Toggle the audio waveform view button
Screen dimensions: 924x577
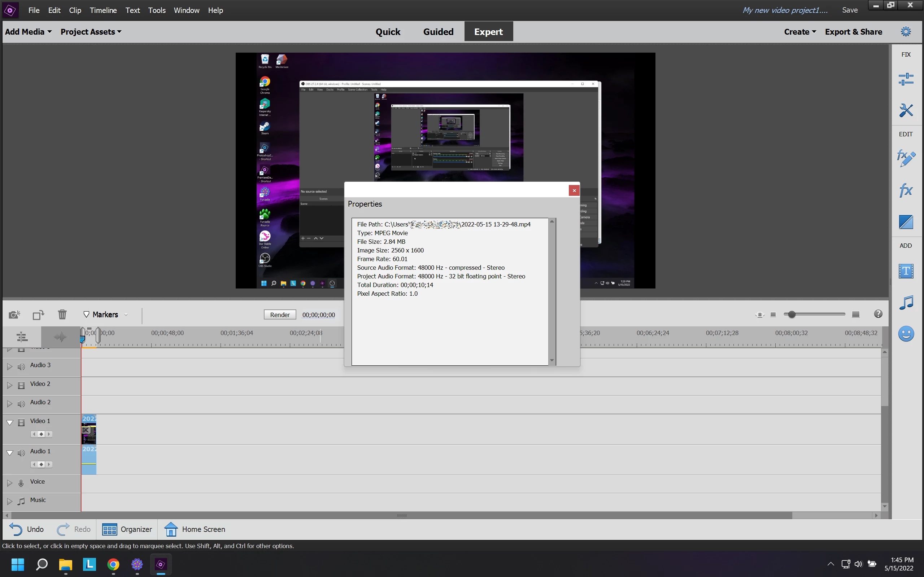point(60,337)
